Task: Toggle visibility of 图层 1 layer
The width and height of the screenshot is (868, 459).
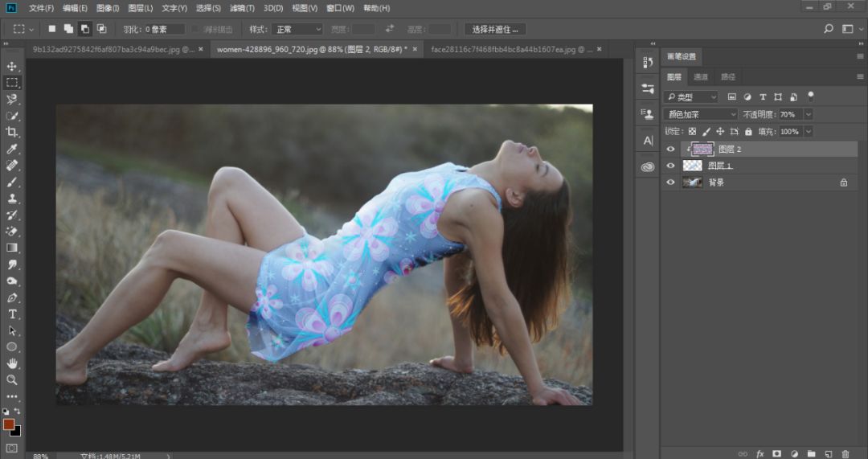Action: 671,166
